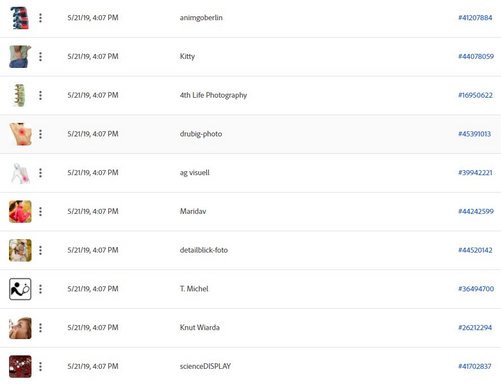Click the T. Michel black-and-white icon thumbnail
The image size is (501, 384).
20,289
